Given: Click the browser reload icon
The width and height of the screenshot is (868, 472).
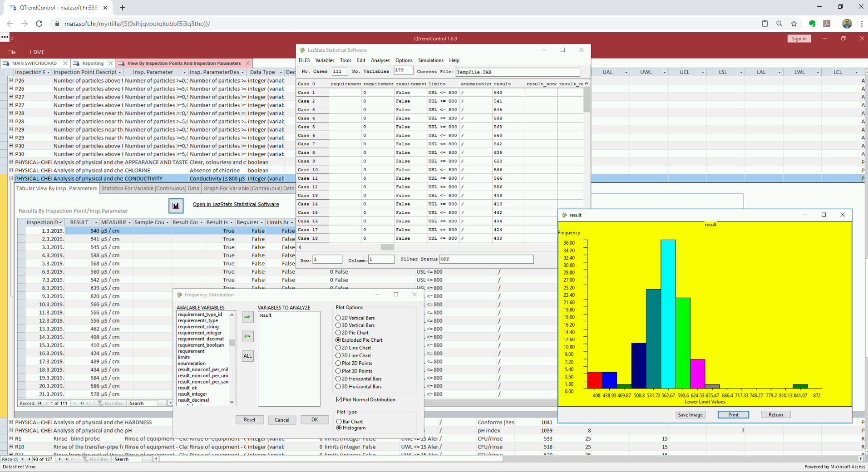Looking at the screenshot, I should [39, 23].
